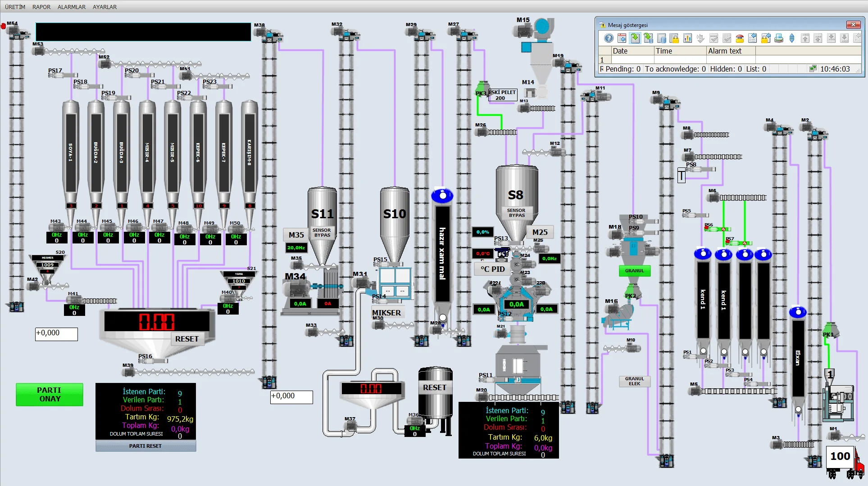
Task: Click the green PARTI ONAY button
Action: [50, 395]
